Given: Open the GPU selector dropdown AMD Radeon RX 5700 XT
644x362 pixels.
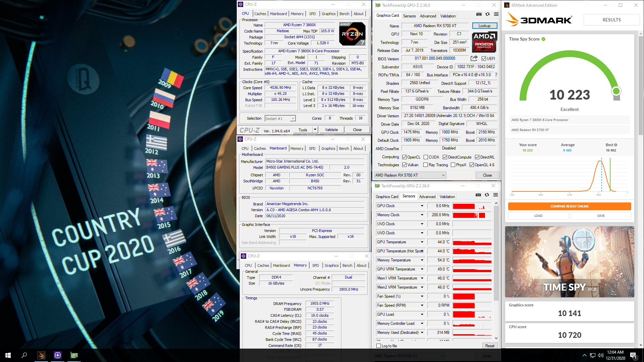Looking at the screenshot, I should 410,175.
